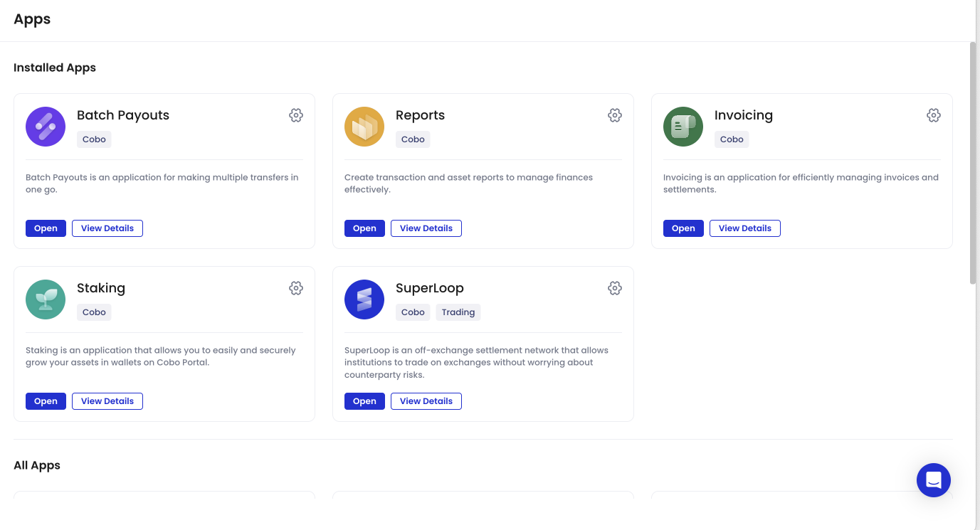
Task: Click the Staking app icon
Action: tap(46, 300)
